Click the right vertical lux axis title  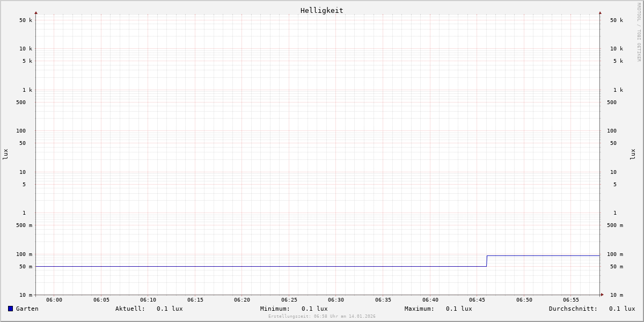pyautogui.click(x=633, y=154)
